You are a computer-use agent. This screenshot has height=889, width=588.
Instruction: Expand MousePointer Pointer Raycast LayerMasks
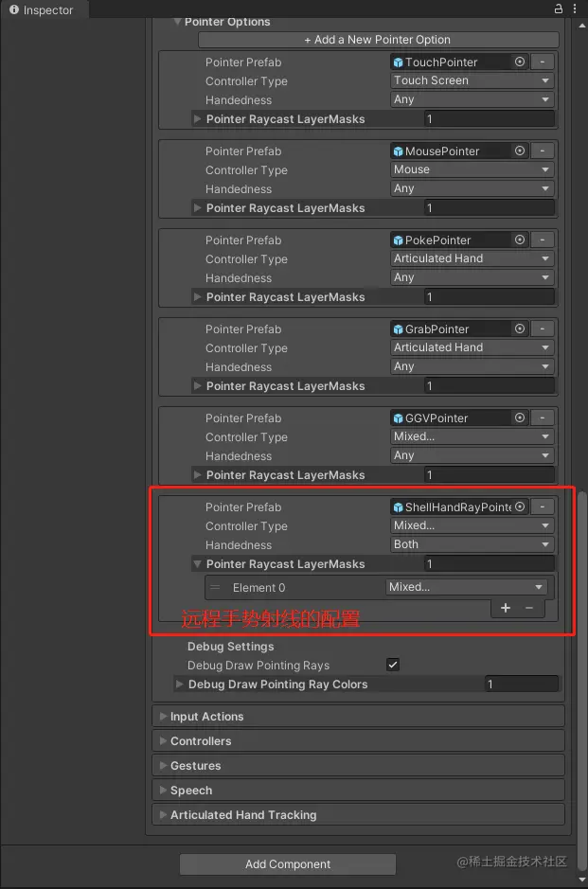pyautogui.click(x=197, y=207)
